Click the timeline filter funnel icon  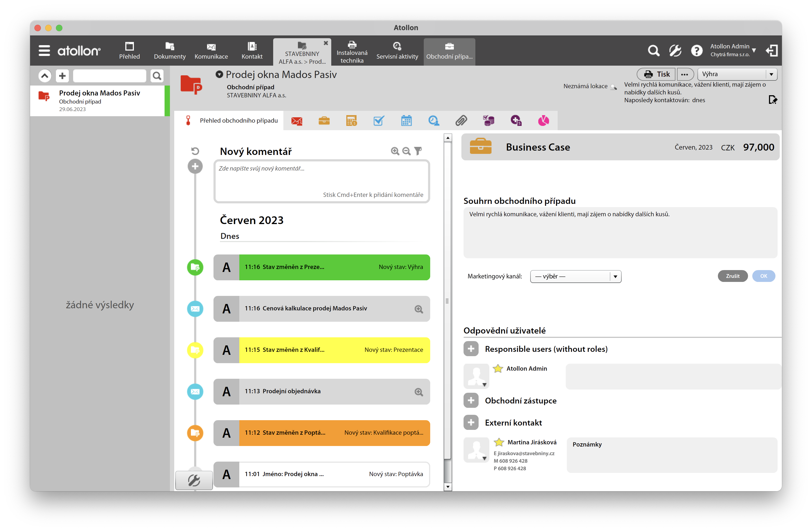(x=418, y=151)
